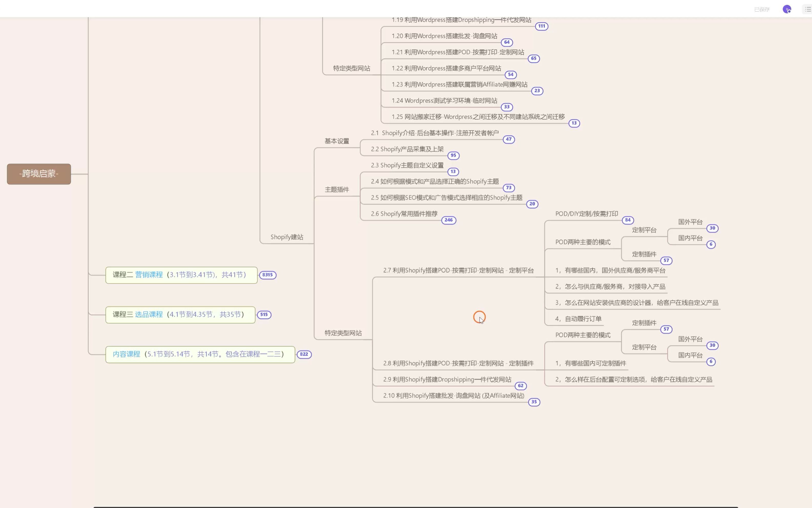Select node 2.7 定制网站 - 定制平台
The height and width of the screenshot is (508, 812).
(x=459, y=270)
